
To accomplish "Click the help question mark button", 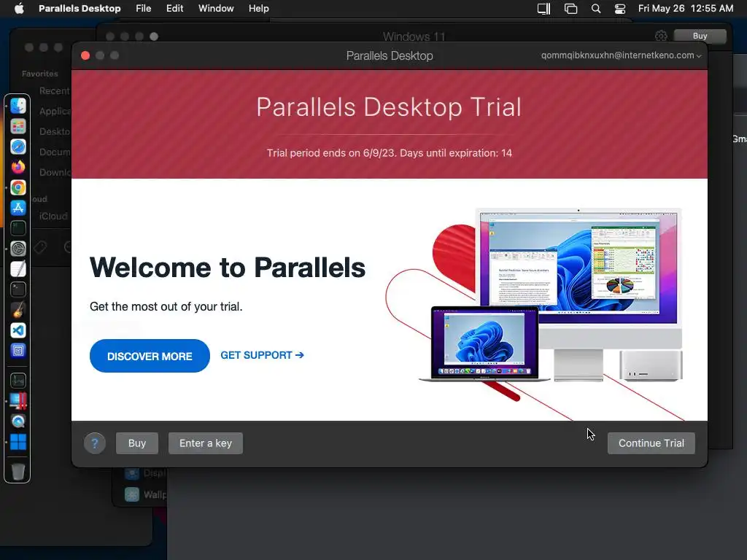I will click(95, 443).
